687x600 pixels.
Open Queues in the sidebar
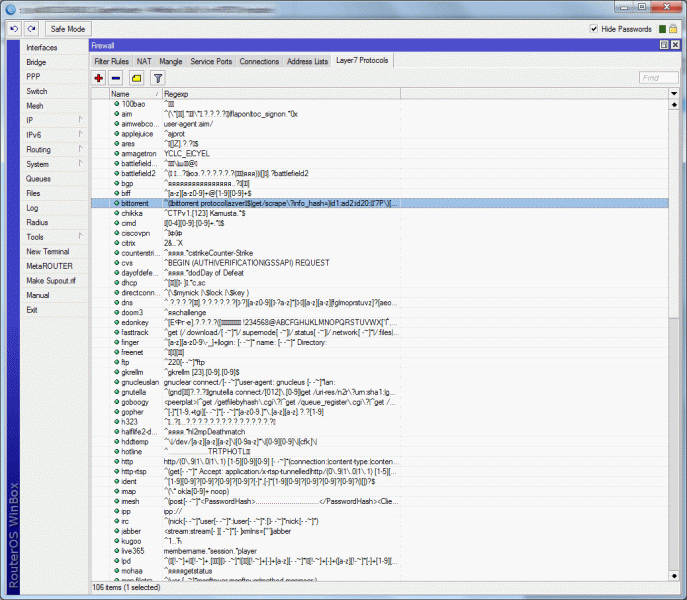click(39, 179)
